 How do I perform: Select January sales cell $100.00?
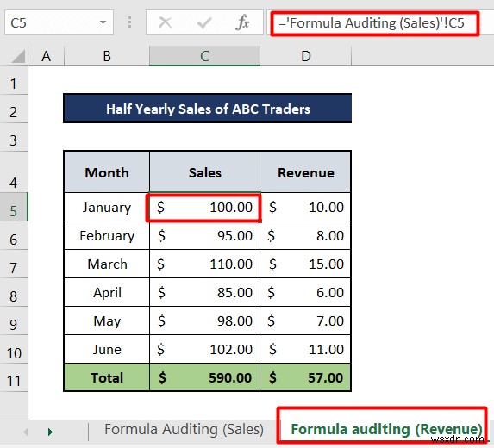pyautogui.click(x=204, y=207)
